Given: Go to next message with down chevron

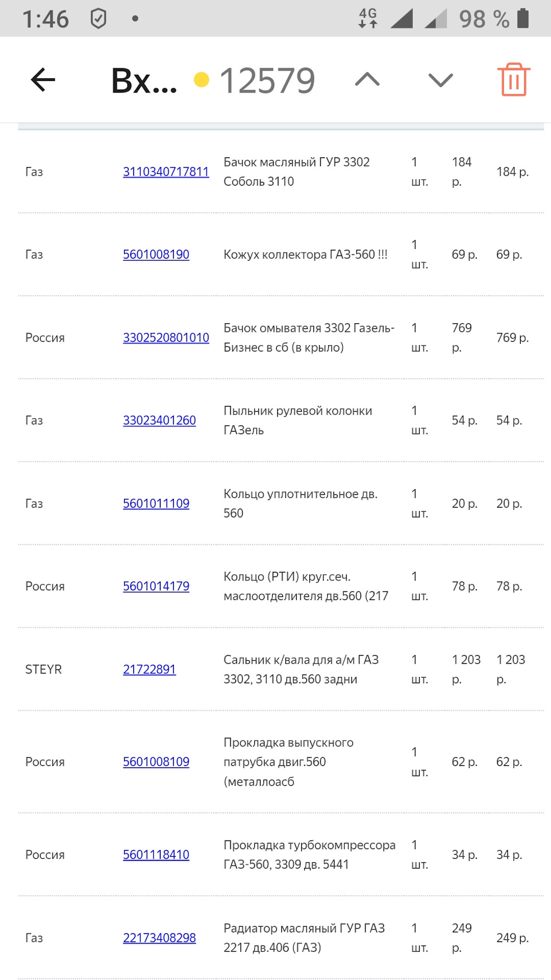Looking at the screenshot, I should [441, 80].
